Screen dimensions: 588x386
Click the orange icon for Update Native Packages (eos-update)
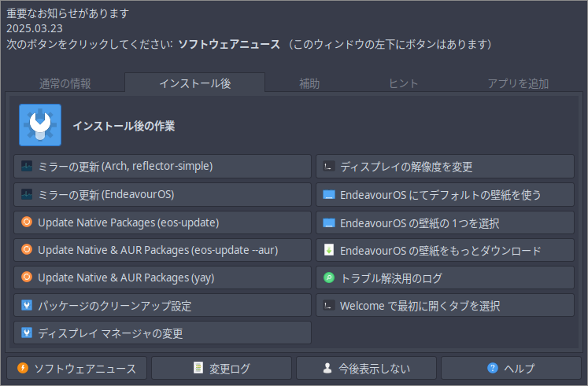pyautogui.click(x=27, y=222)
